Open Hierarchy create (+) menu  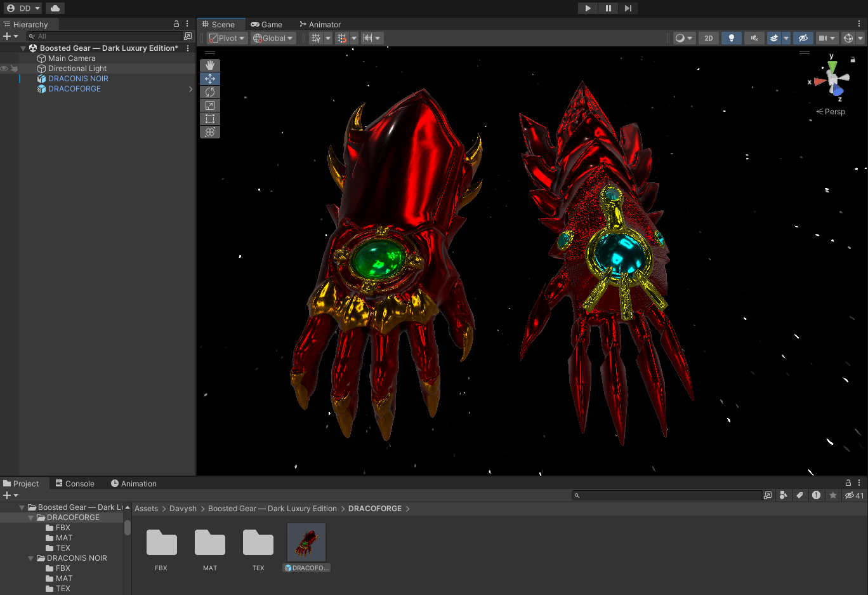point(11,36)
